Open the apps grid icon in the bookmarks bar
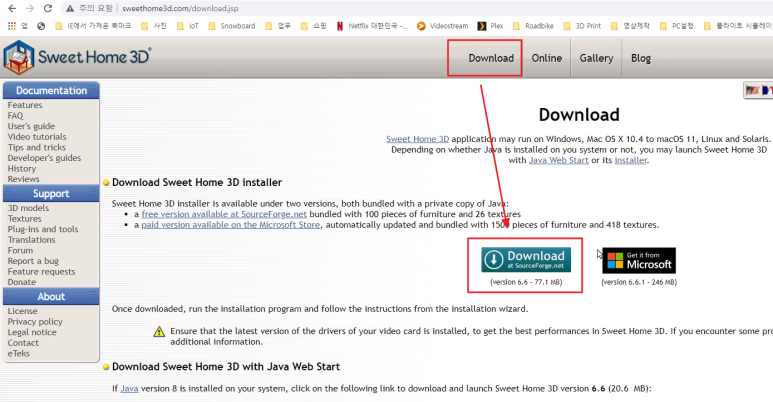773x402 pixels. tap(11, 26)
